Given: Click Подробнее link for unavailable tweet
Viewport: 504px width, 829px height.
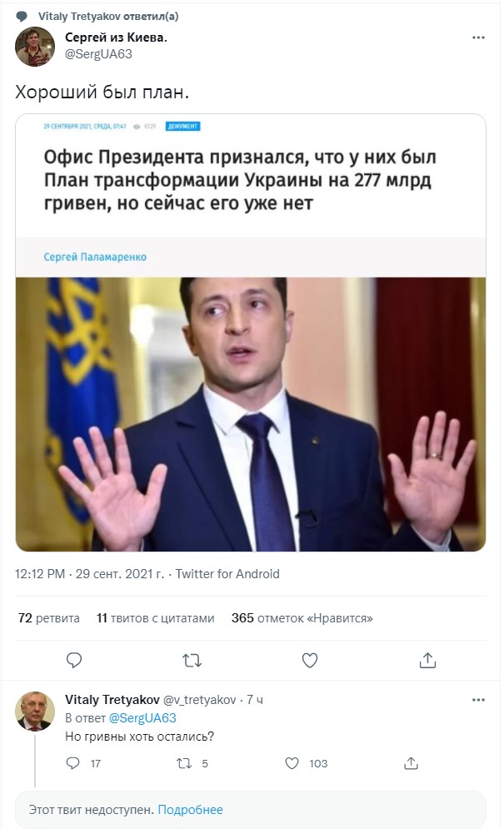Looking at the screenshot, I should [x=191, y=810].
